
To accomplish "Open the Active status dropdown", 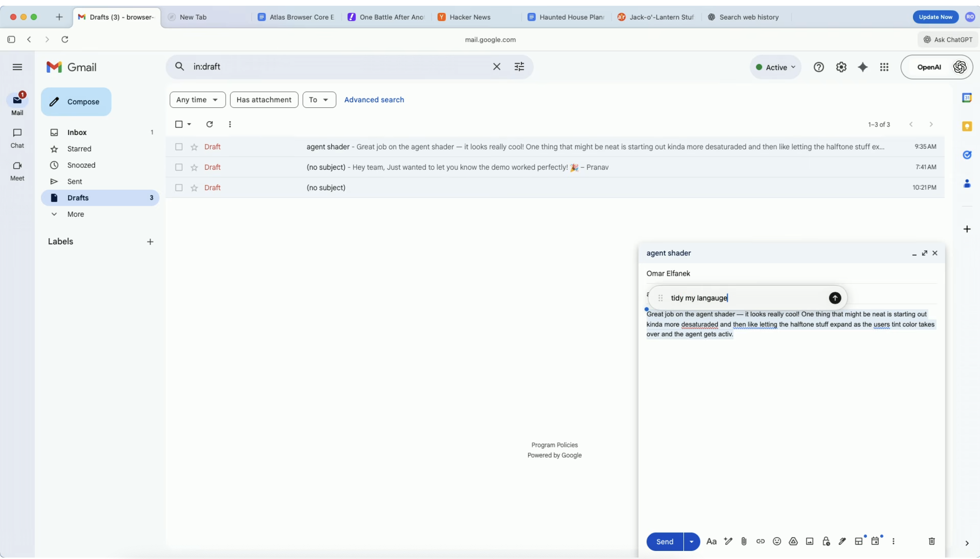I will point(776,67).
